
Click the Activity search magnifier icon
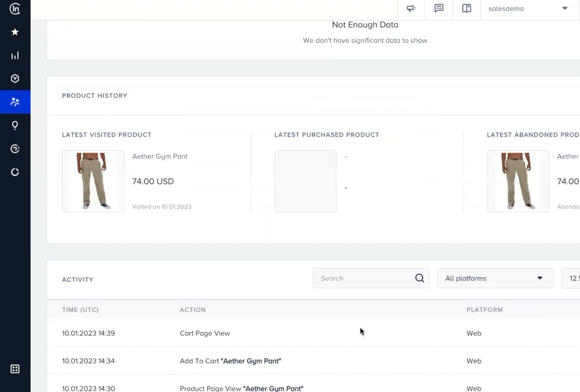point(420,278)
